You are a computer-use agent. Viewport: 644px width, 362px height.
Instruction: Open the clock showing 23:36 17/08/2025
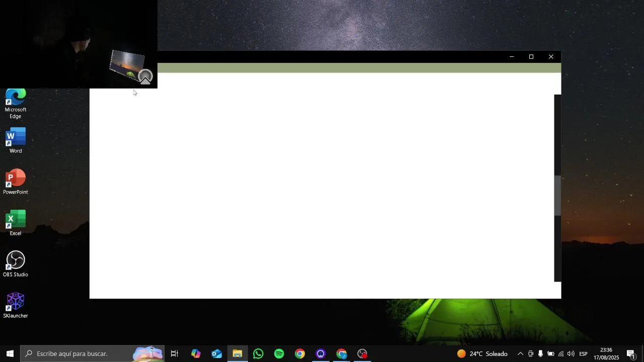pos(606,353)
